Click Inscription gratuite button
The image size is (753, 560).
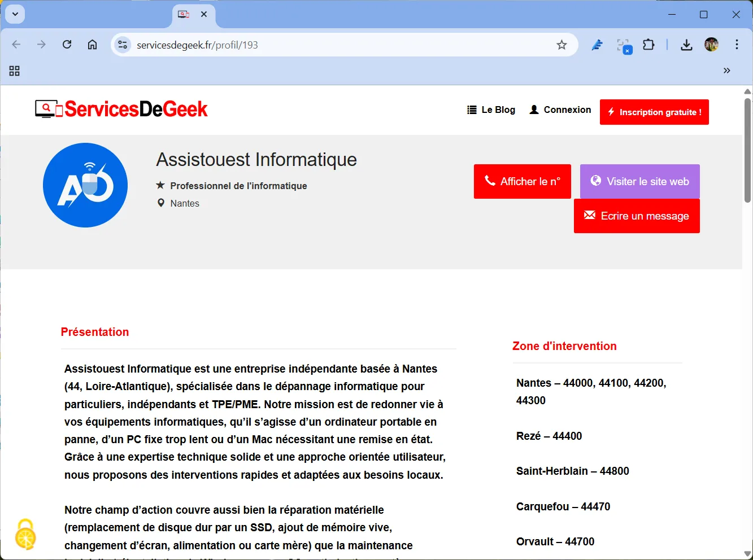pos(654,112)
